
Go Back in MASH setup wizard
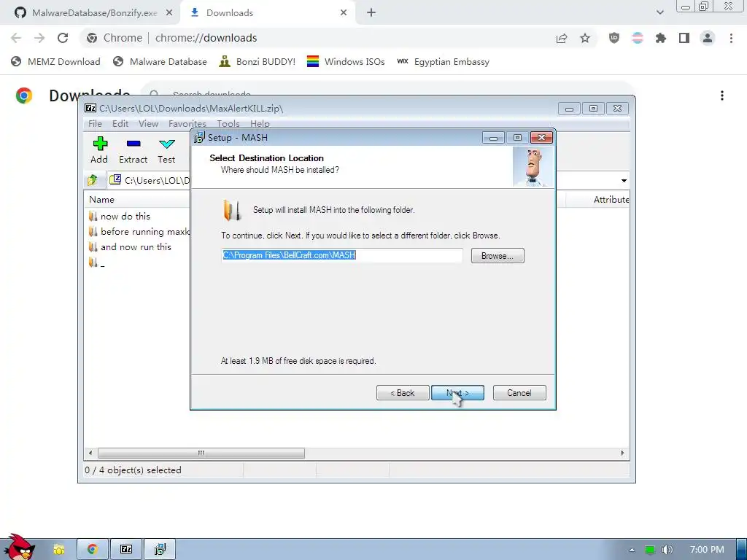click(403, 393)
